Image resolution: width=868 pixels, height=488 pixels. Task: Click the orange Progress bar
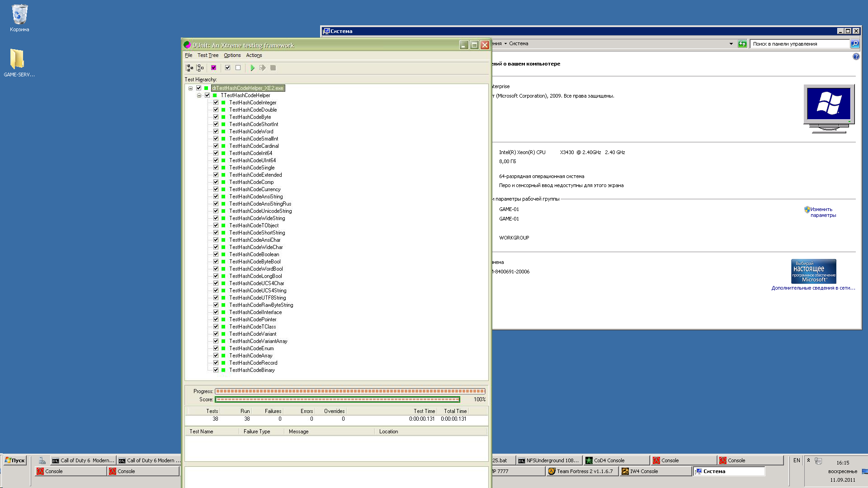[350, 391]
